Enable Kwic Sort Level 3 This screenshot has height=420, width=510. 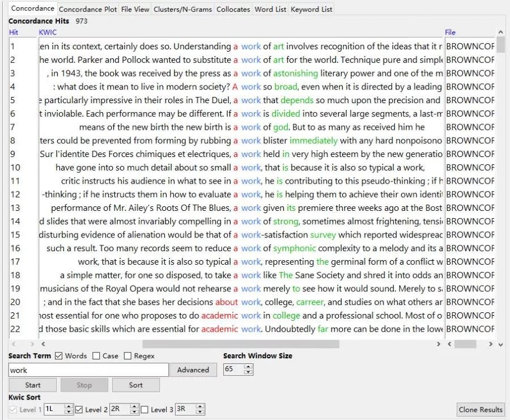(x=145, y=410)
